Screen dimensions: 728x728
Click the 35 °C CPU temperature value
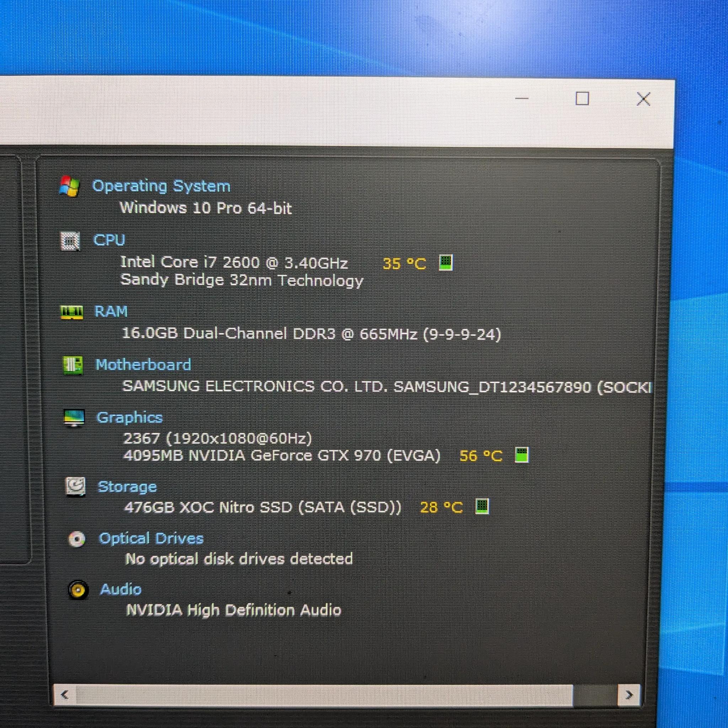click(404, 263)
